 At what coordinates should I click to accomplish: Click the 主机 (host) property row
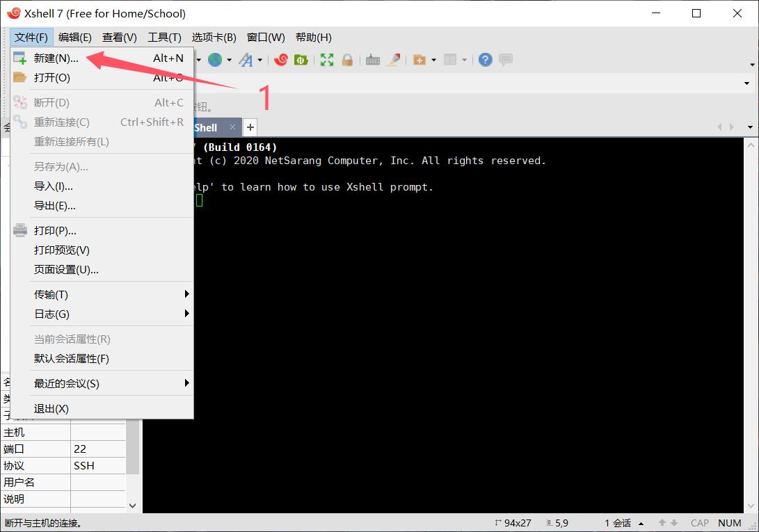pyautogui.click(x=63, y=433)
